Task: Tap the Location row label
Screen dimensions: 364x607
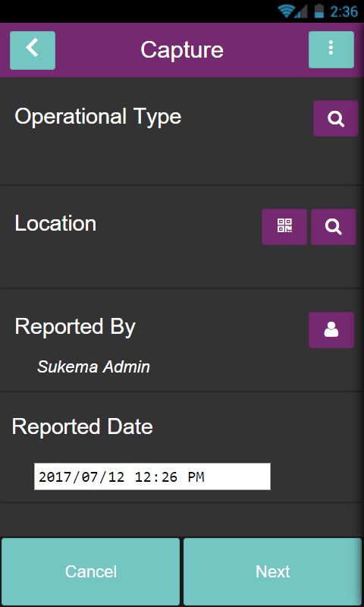Action: (x=55, y=223)
